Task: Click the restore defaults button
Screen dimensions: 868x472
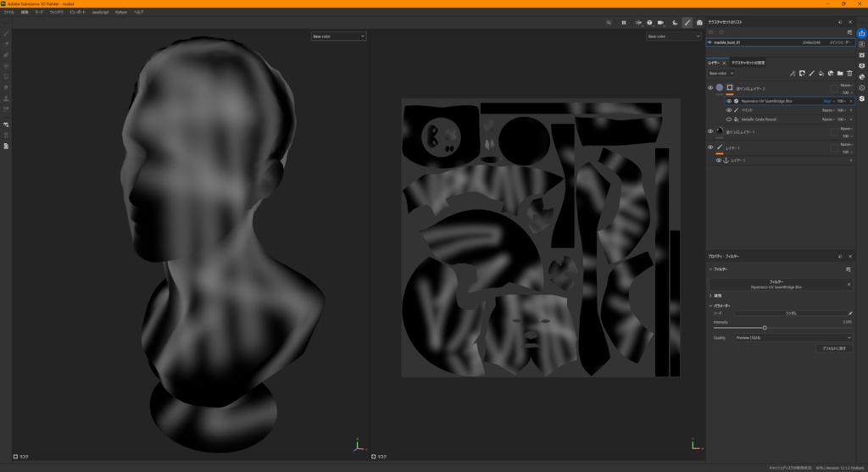Action: pos(834,348)
